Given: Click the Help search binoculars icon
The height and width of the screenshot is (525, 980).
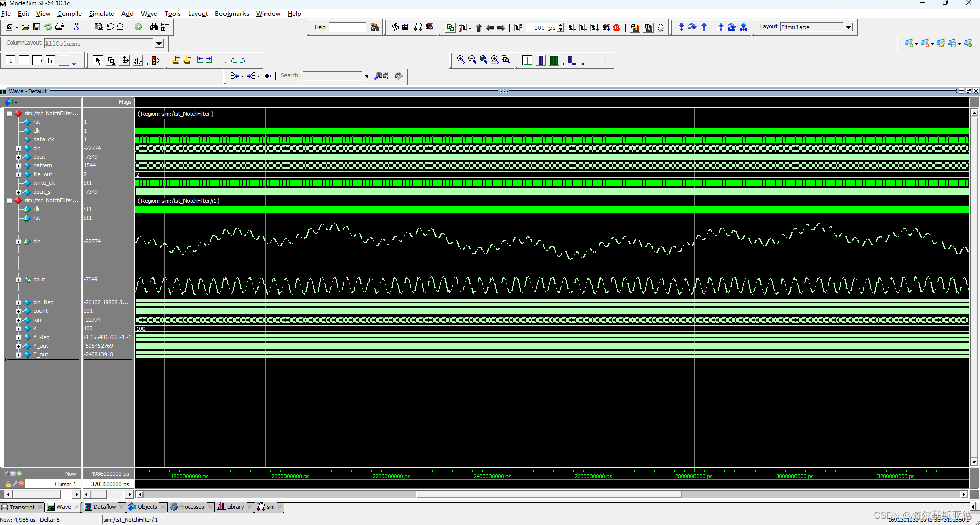Looking at the screenshot, I should click(x=375, y=27).
